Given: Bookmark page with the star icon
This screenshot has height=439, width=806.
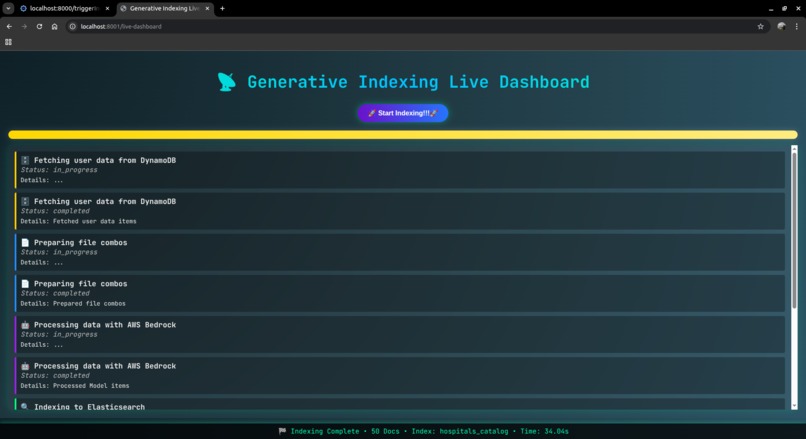Looking at the screenshot, I should click(x=760, y=26).
